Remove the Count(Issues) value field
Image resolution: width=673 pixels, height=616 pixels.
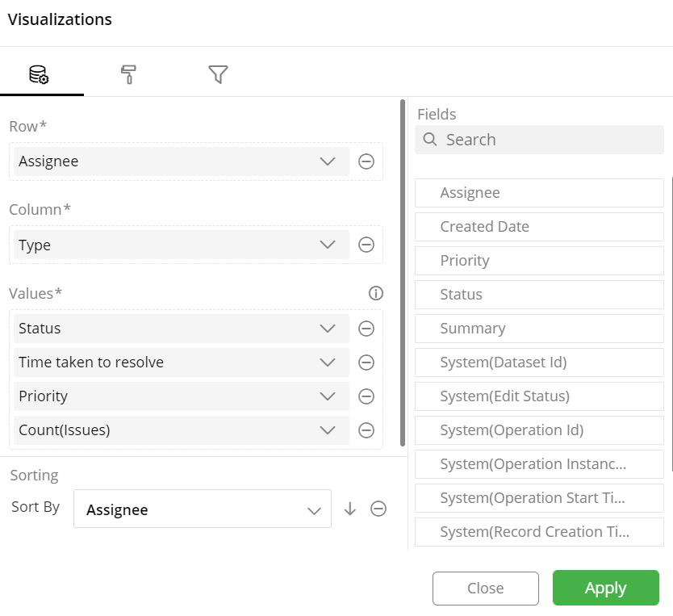[366, 430]
